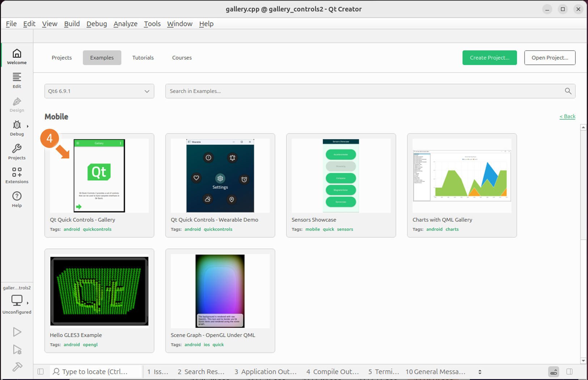Click the ios tag under Scene Graph
This screenshot has width=588, height=380.
(207, 345)
